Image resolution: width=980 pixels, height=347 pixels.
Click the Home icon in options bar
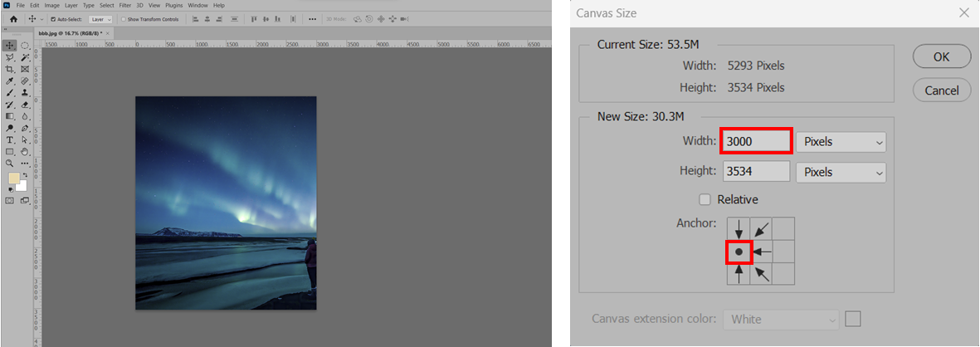(14, 19)
